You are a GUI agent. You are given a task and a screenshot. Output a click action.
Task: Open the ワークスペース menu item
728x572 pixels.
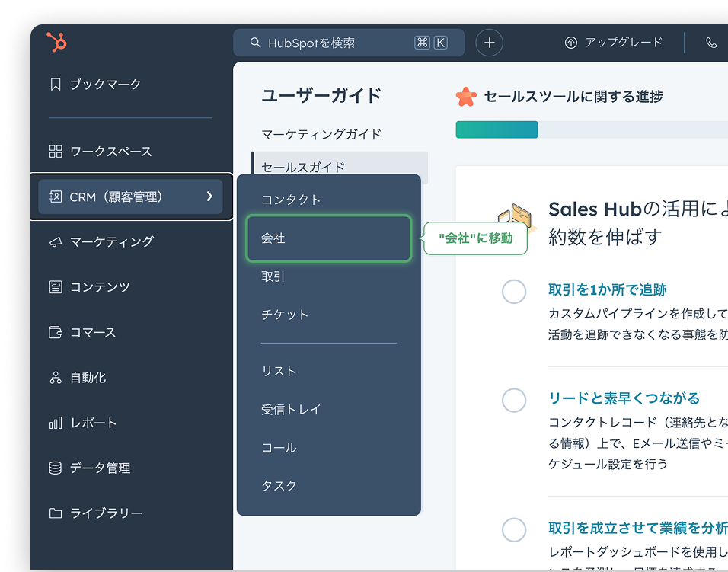coord(111,152)
